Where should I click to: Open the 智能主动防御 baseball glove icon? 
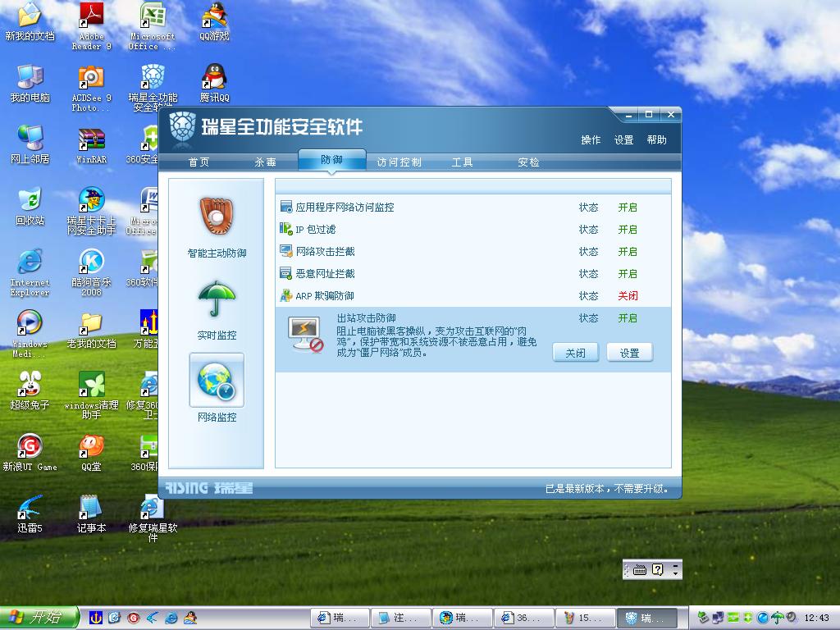click(x=217, y=217)
